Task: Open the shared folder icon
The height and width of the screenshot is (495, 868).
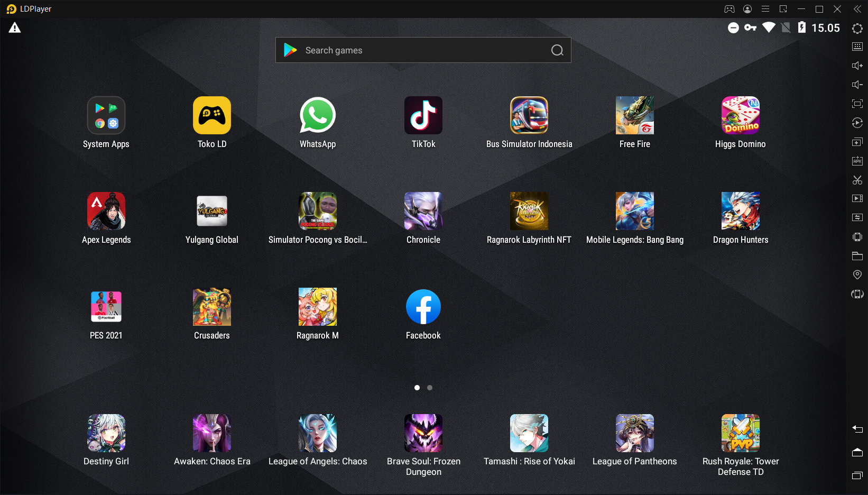Action: click(x=857, y=256)
